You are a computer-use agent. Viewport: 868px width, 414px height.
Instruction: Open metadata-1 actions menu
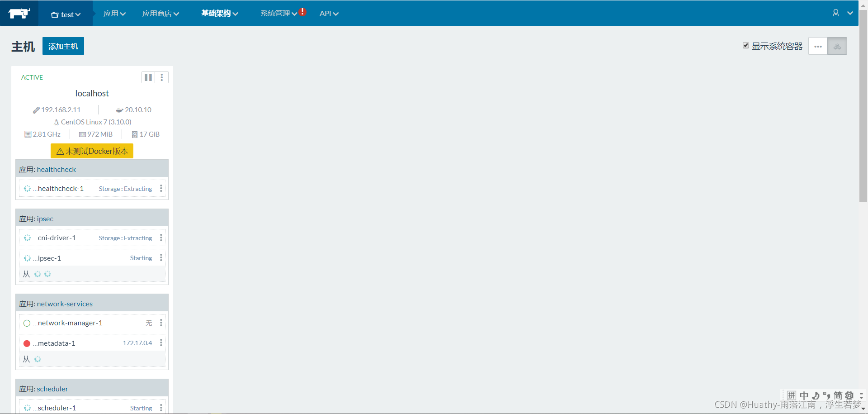[161, 343]
